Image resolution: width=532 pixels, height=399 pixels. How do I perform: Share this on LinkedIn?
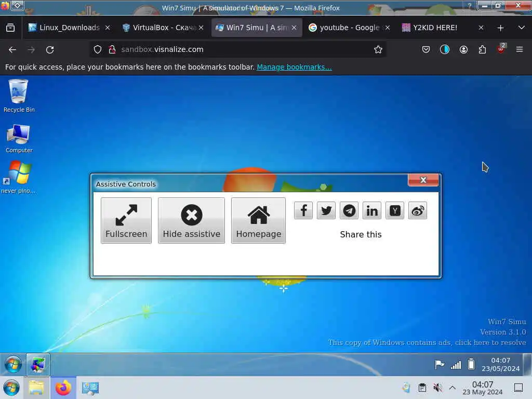click(372, 210)
